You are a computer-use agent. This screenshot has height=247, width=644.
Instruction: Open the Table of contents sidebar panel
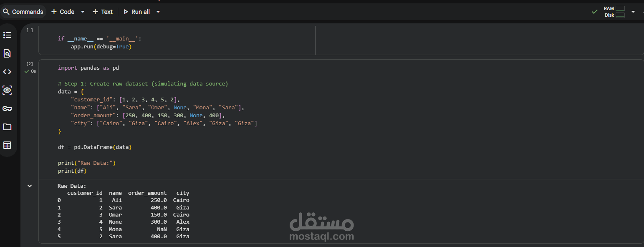coord(8,35)
